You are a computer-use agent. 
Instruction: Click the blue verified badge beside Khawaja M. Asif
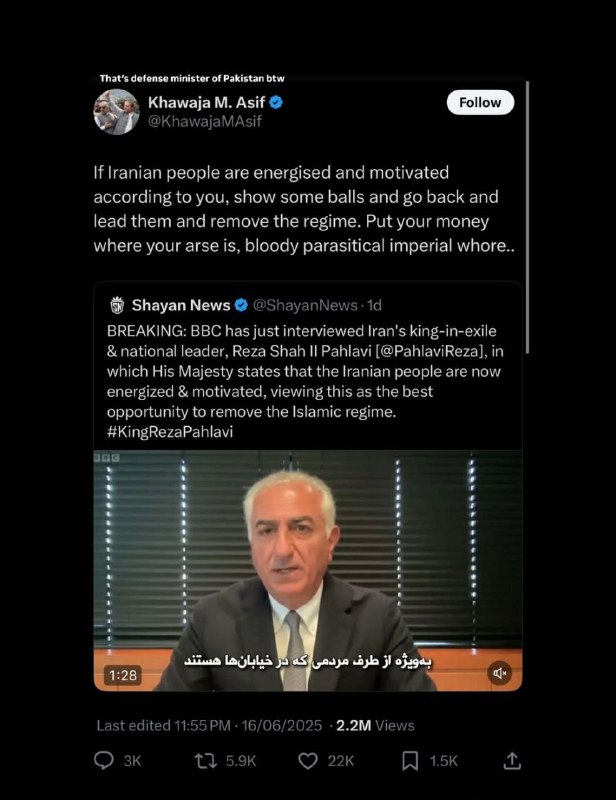pyautogui.click(x=276, y=103)
